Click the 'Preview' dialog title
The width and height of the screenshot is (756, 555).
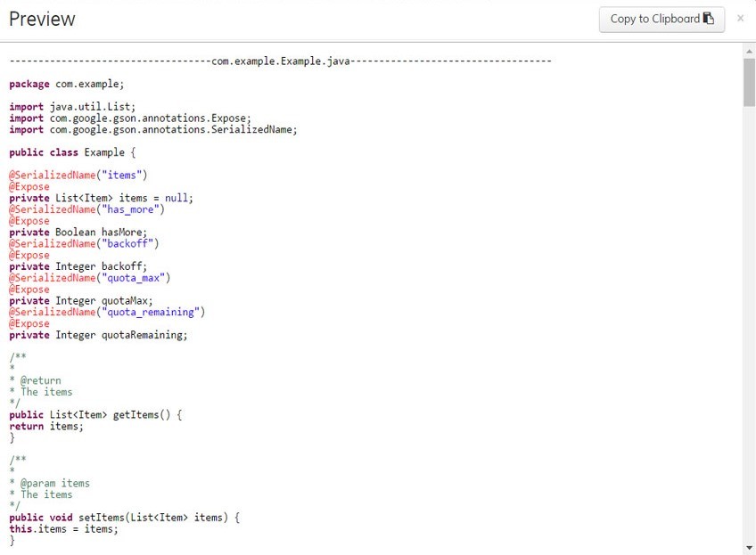click(42, 20)
